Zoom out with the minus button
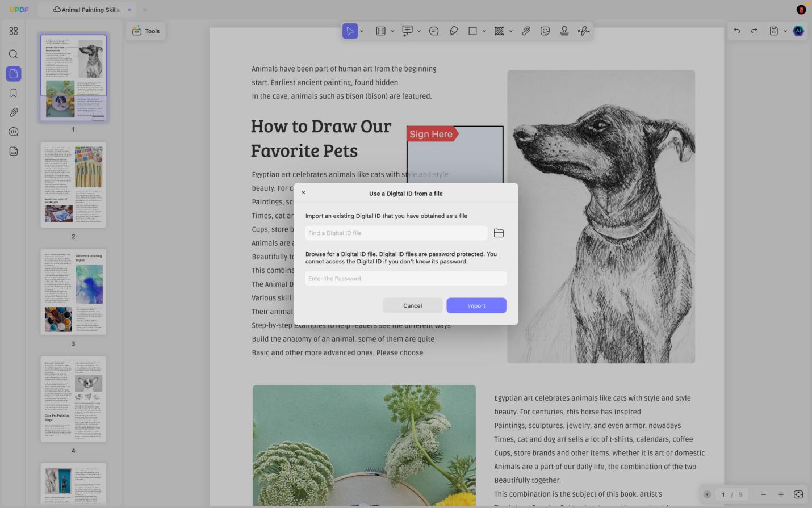 [764, 494]
